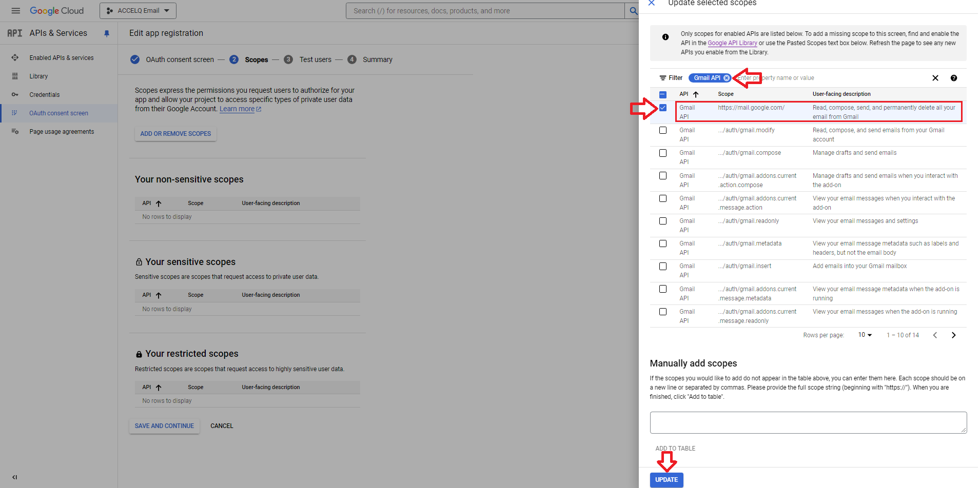Collapse the left sidebar panel
The height and width of the screenshot is (488, 980).
tap(15, 477)
